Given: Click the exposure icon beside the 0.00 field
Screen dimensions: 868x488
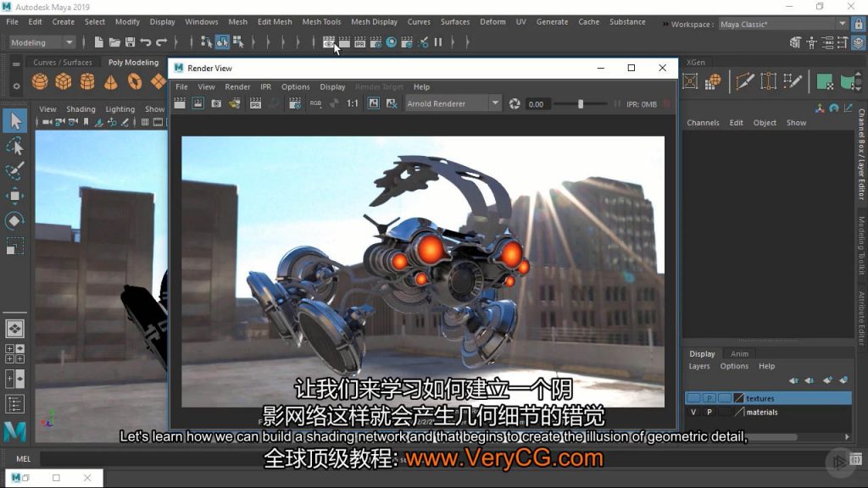Looking at the screenshot, I should (515, 103).
